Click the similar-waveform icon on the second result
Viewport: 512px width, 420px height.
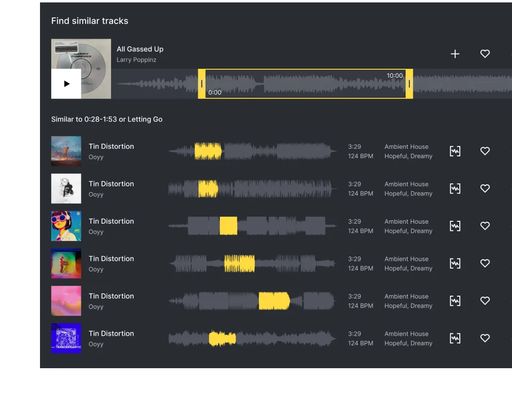click(x=455, y=188)
